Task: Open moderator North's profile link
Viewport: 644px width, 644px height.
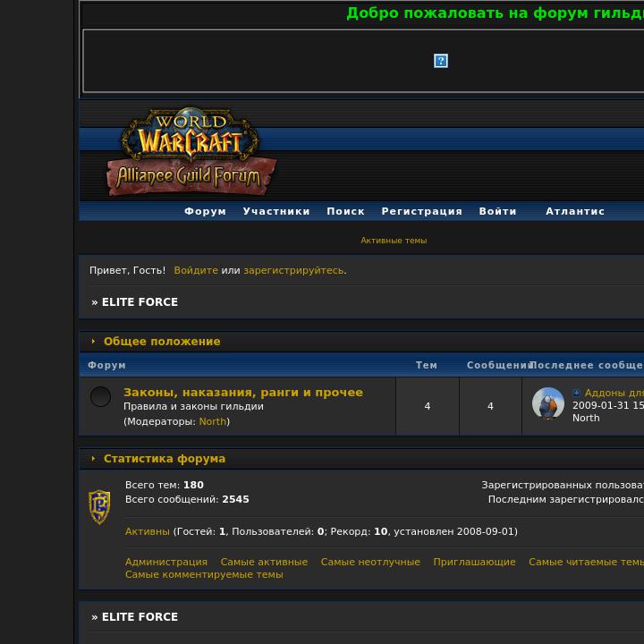Action: click(212, 421)
